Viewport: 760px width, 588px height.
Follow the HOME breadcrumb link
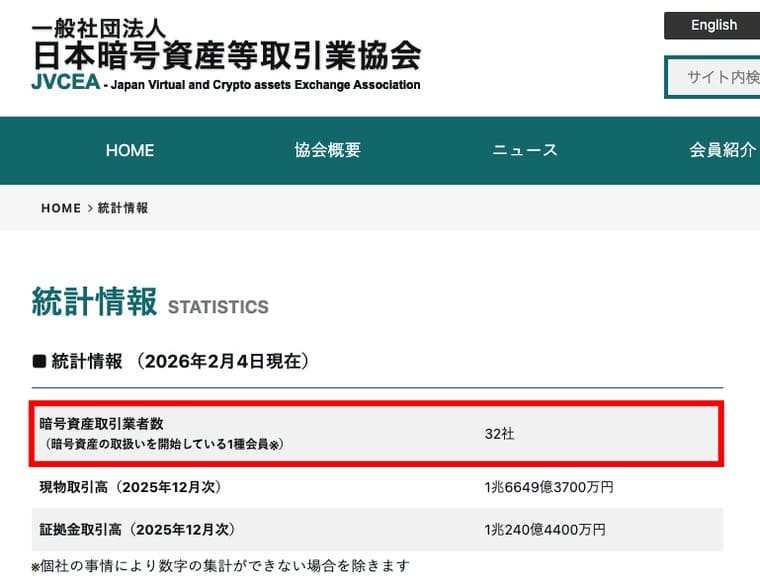tap(60, 208)
